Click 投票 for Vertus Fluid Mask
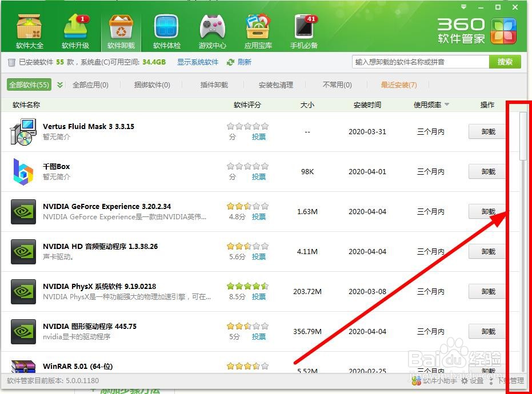 pos(259,137)
